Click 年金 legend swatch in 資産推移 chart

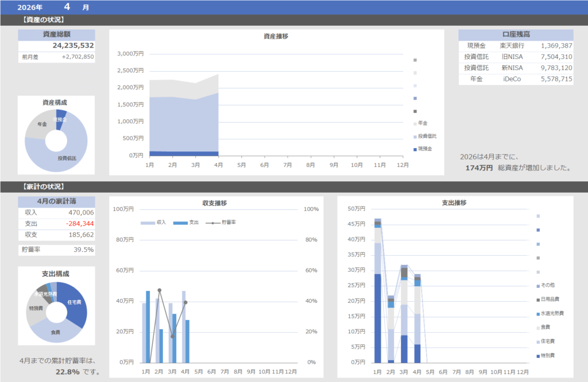(x=415, y=123)
